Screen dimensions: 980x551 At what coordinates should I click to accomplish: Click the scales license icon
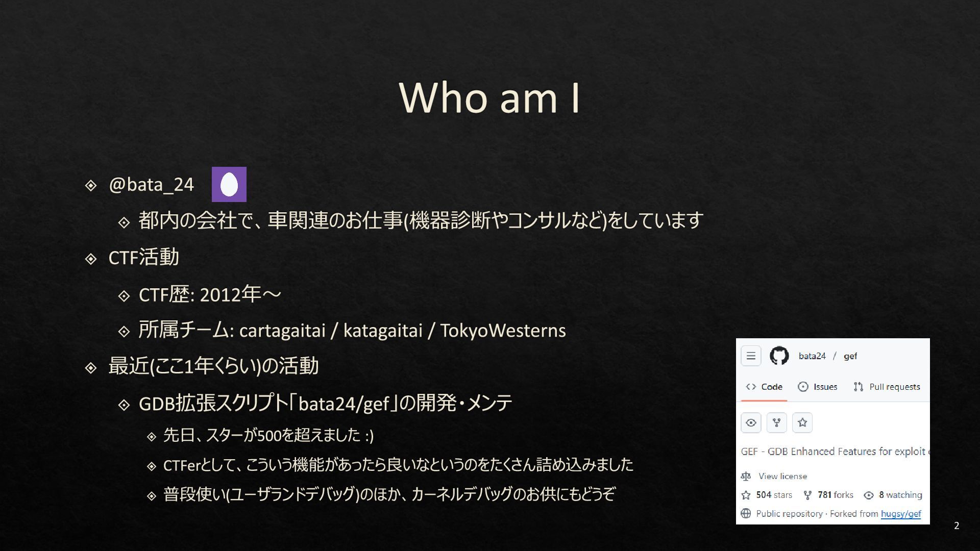(x=746, y=476)
